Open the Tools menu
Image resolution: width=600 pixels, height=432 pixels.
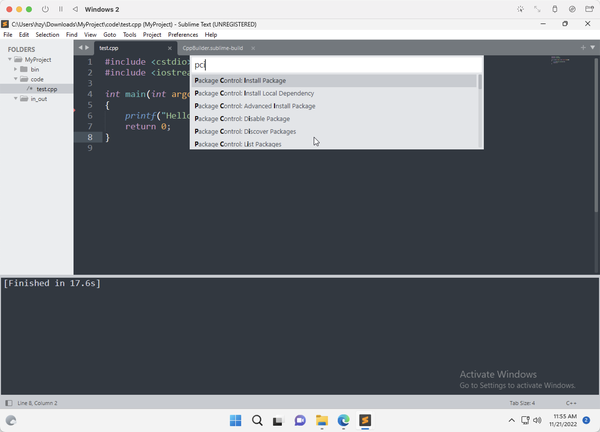pyautogui.click(x=129, y=35)
